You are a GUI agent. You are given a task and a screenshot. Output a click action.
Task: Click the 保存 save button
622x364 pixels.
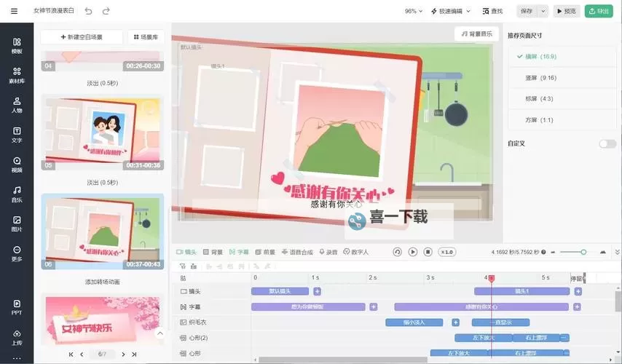527,11
